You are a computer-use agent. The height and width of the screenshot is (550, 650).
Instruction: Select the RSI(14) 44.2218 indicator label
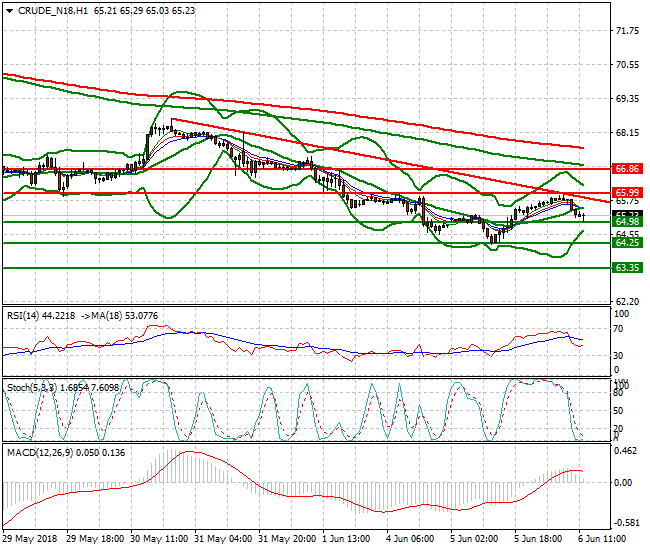click(41, 316)
